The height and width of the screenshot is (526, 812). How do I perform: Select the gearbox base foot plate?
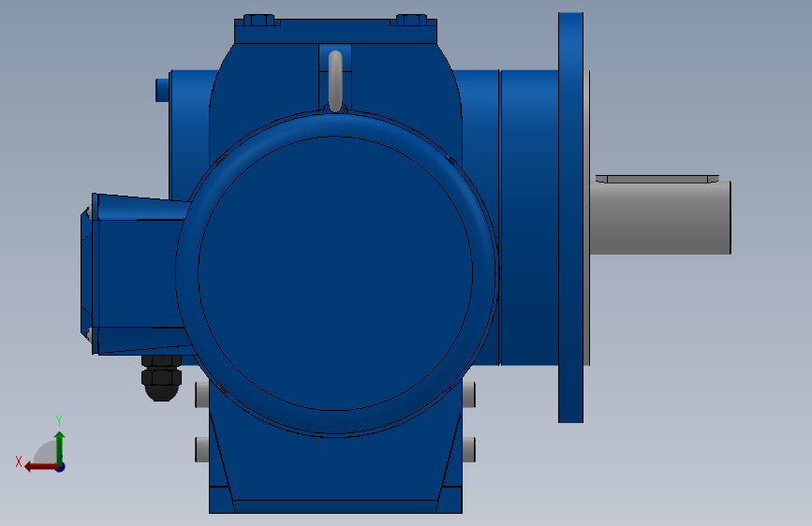pyautogui.click(x=335, y=506)
